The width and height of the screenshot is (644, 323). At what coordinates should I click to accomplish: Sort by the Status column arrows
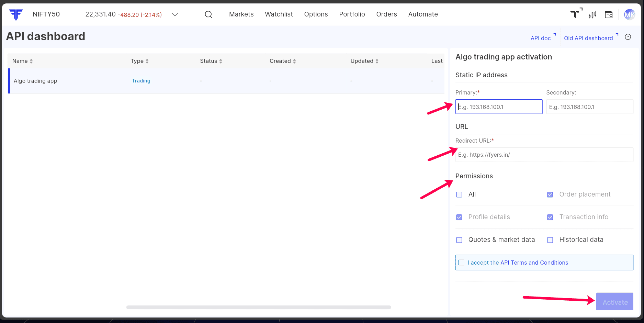[x=221, y=61]
